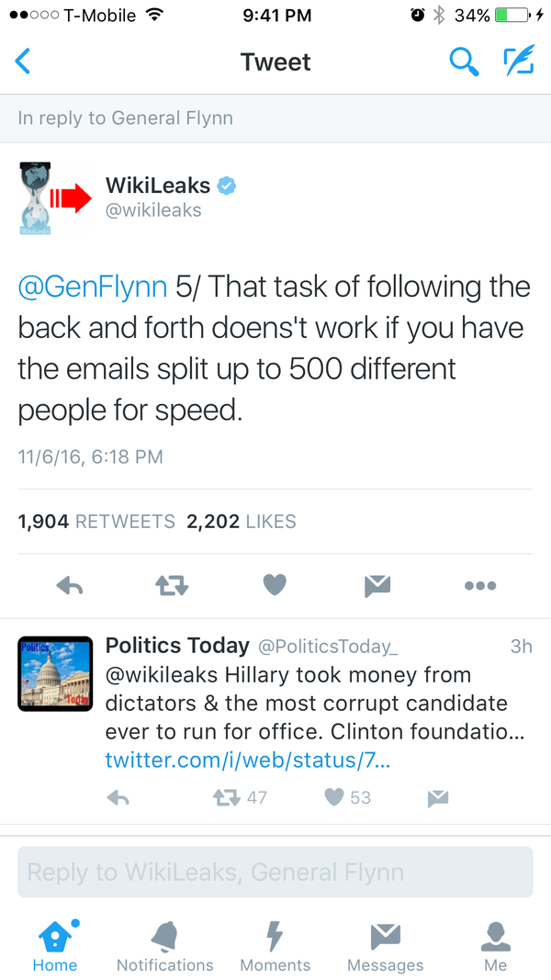Open the @GenFlynn mention link
The height and width of the screenshot is (980, 551).
tap(93, 287)
